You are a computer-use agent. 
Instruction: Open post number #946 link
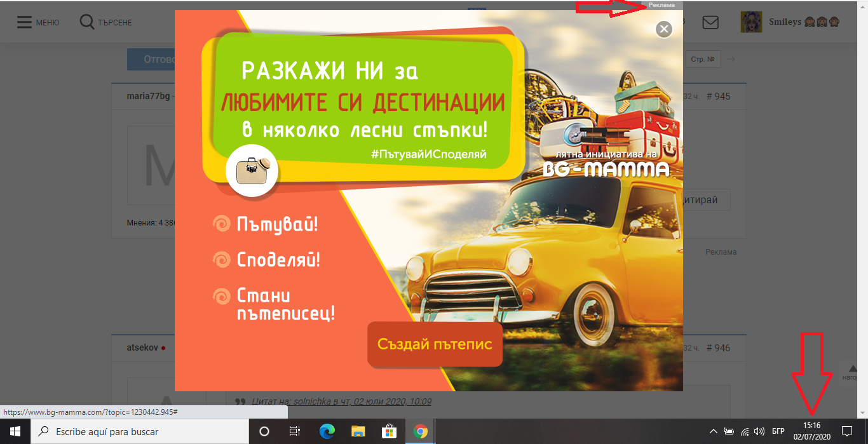pyautogui.click(x=718, y=348)
